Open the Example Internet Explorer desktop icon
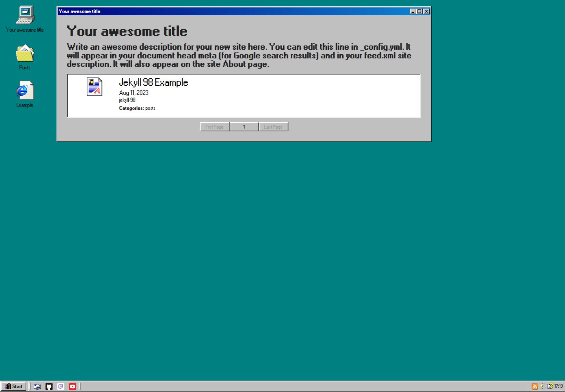The image size is (565, 392). point(25,94)
